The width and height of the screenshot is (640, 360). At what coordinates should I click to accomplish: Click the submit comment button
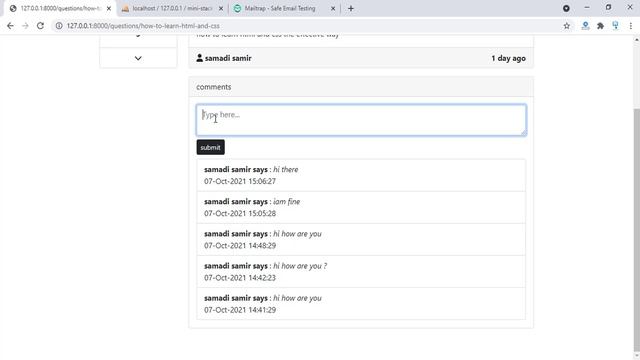pyautogui.click(x=210, y=147)
